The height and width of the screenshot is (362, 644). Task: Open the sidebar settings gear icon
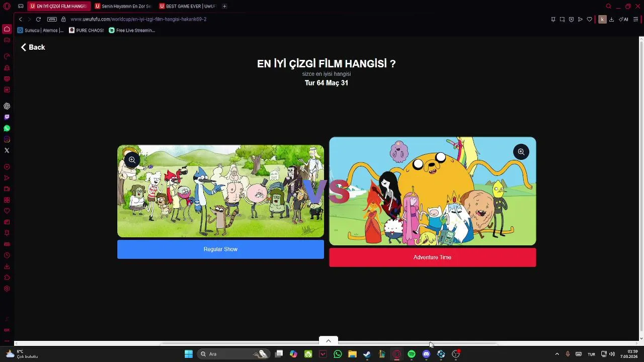pyautogui.click(x=7, y=289)
